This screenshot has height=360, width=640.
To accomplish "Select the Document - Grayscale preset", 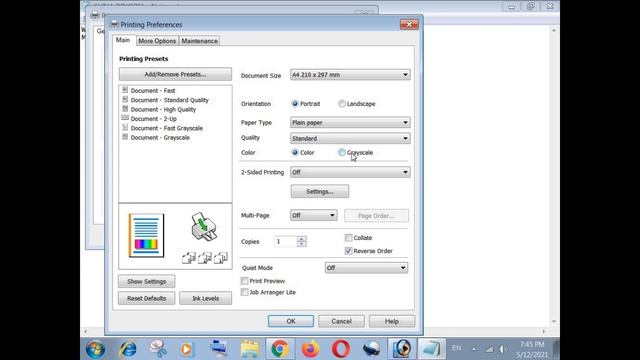I will (160, 138).
